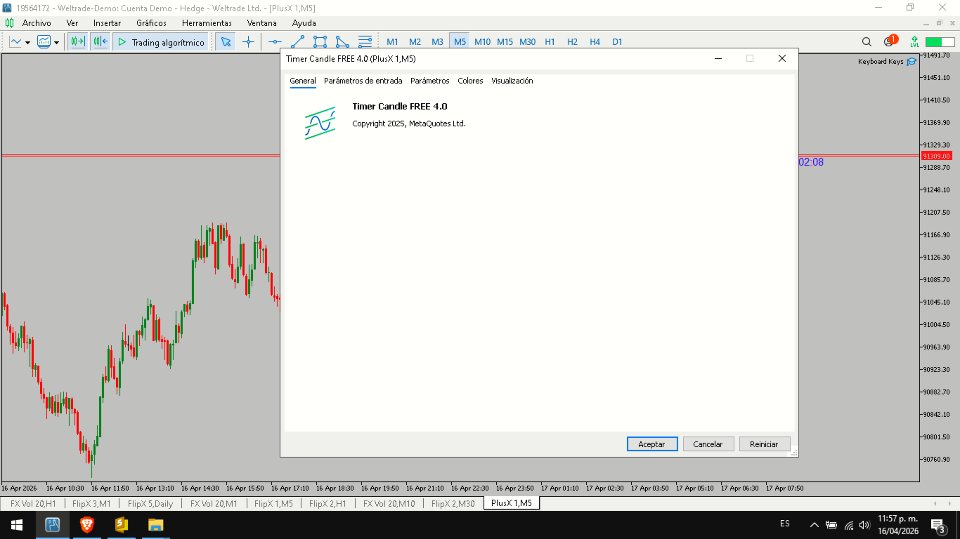Open the FX Vol 20,M1 chart tab
Image resolution: width=960 pixels, height=539 pixels.
coord(213,503)
